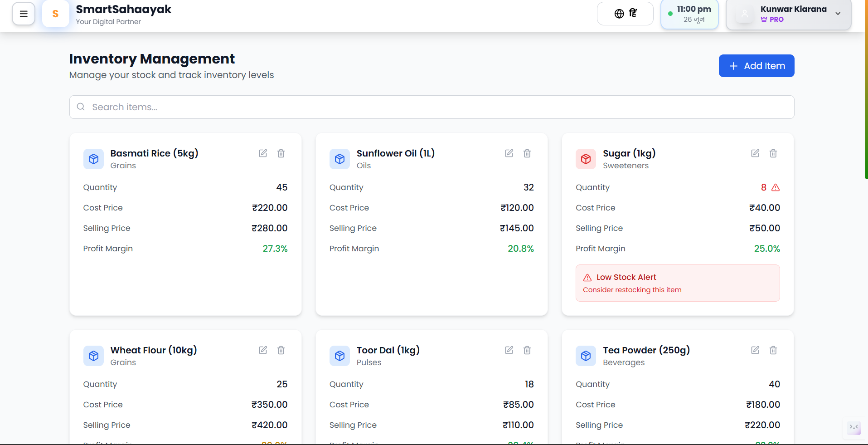Click Toor Dal quantity value 18

coord(529,384)
